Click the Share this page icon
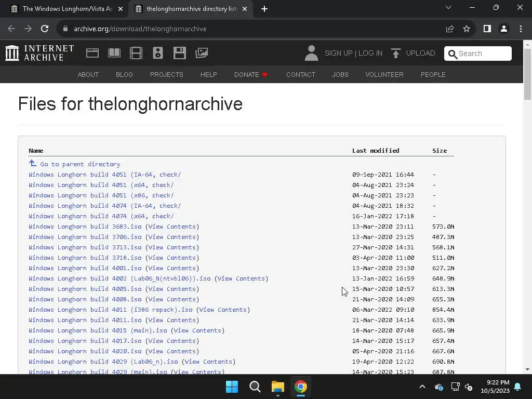 click(x=450, y=29)
